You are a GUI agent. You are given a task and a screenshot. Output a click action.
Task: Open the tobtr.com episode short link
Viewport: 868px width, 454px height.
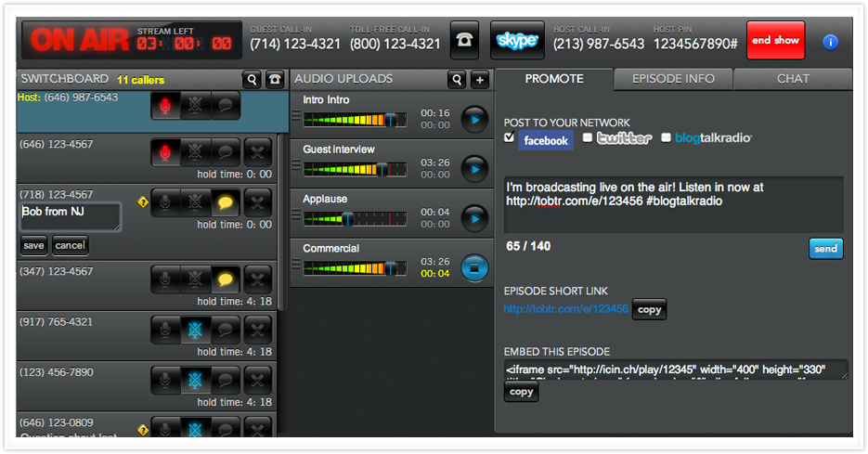coord(565,309)
